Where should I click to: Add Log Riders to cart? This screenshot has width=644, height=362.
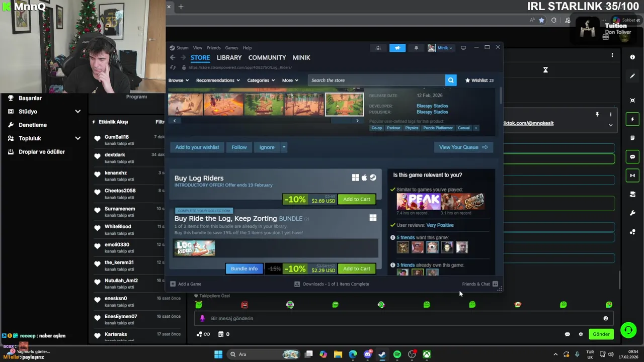tap(357, 200)
